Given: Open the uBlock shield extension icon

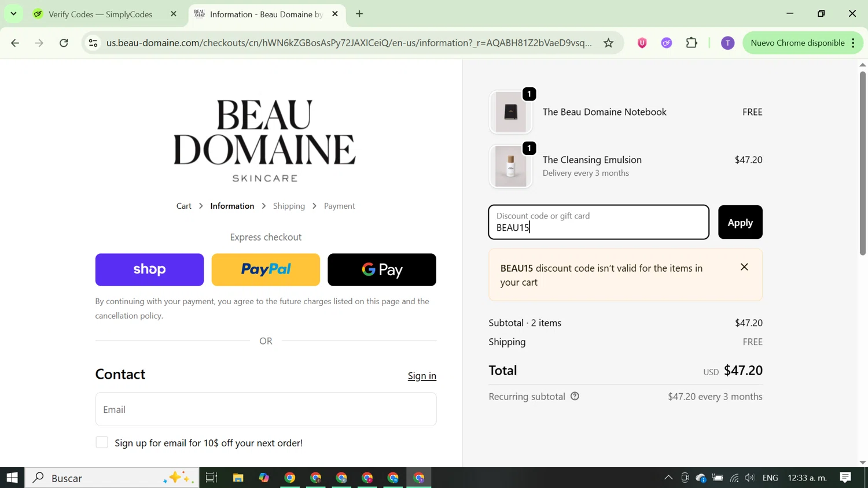Looking at the screenshot, I should click(642, 43).
